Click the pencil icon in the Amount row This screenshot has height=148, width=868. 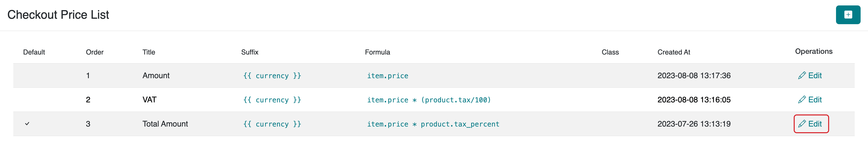pyautogui.click(x=802, y=76)
